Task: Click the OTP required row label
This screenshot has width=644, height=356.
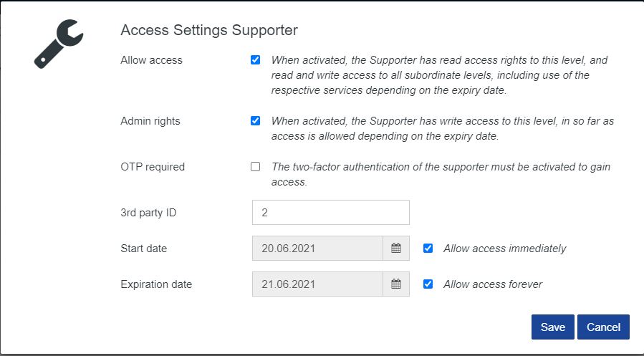Action: 153,167
